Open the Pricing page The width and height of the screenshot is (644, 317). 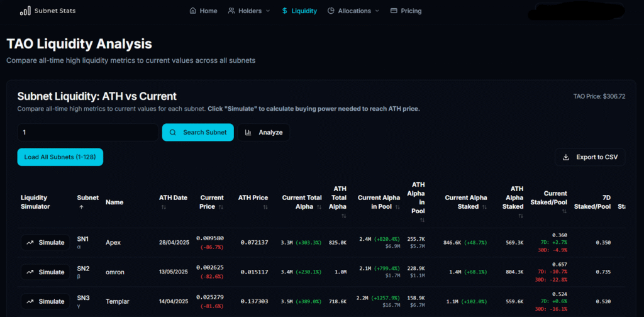pyautogui.click(x=406, y=11)
